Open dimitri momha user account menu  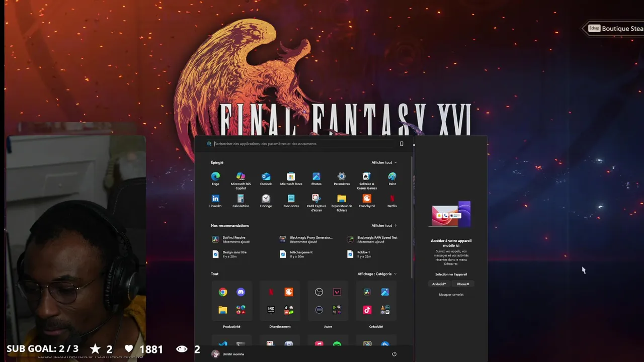pyautogui.click(x=228, y=354)
